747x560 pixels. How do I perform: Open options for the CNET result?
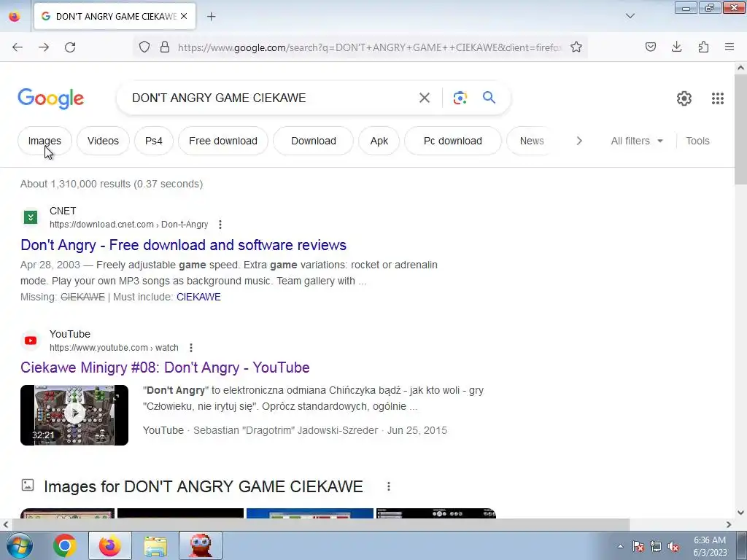220,225
